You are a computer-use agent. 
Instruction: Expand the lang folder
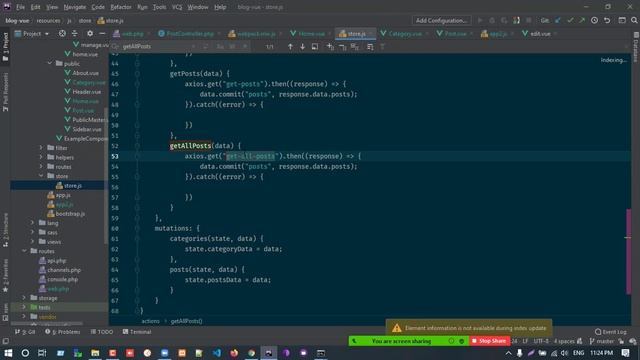[33, 223]
